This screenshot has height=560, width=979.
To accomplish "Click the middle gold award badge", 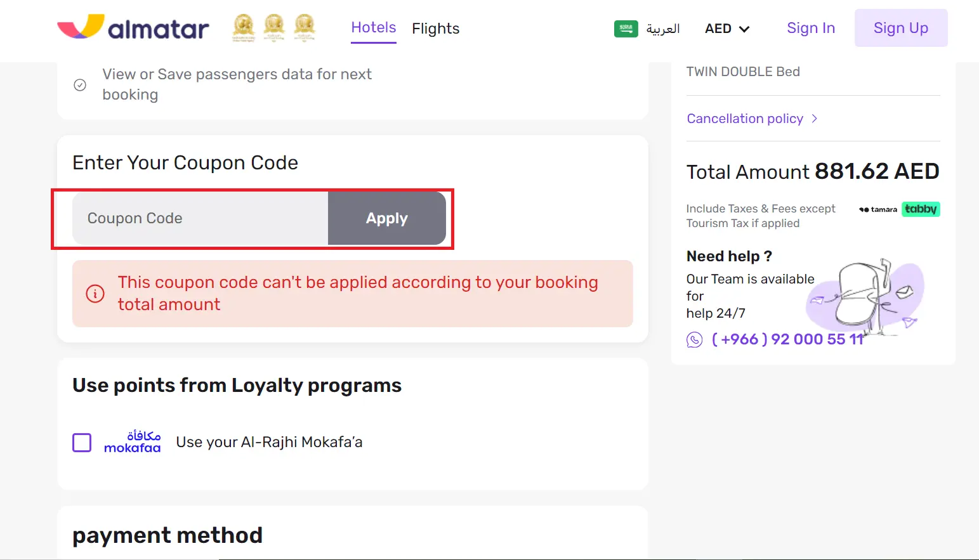I will coord(274,28).
